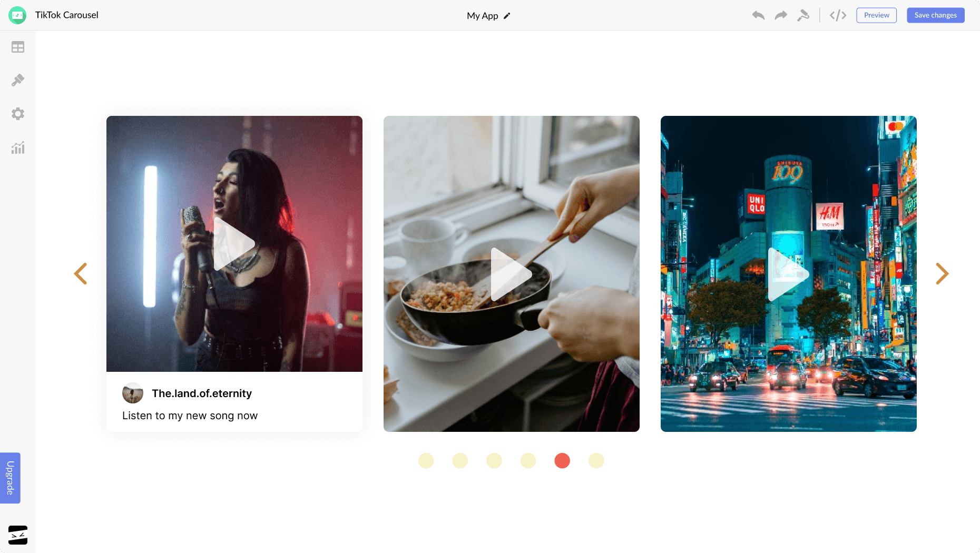Undo the last change
This screenshot has height=553, width=980.
click(x=759, y=15)
